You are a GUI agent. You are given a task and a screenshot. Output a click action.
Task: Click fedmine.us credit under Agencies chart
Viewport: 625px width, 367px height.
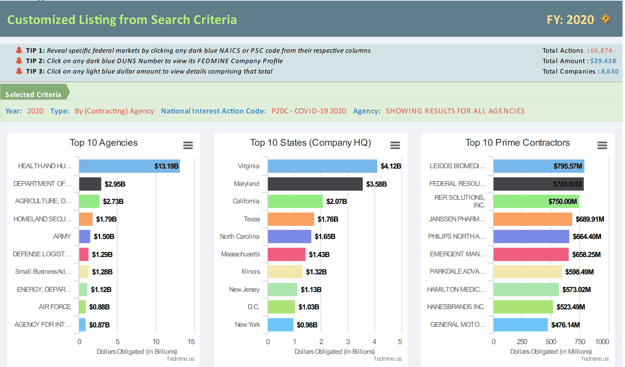pyautogui.click(x=181, y=359)
